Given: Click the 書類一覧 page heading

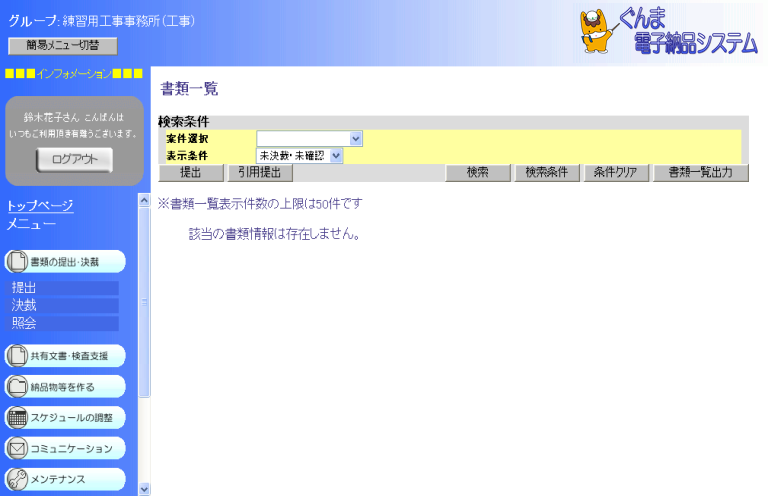Looking at the screenshot, I should click(x=189, y=89).
